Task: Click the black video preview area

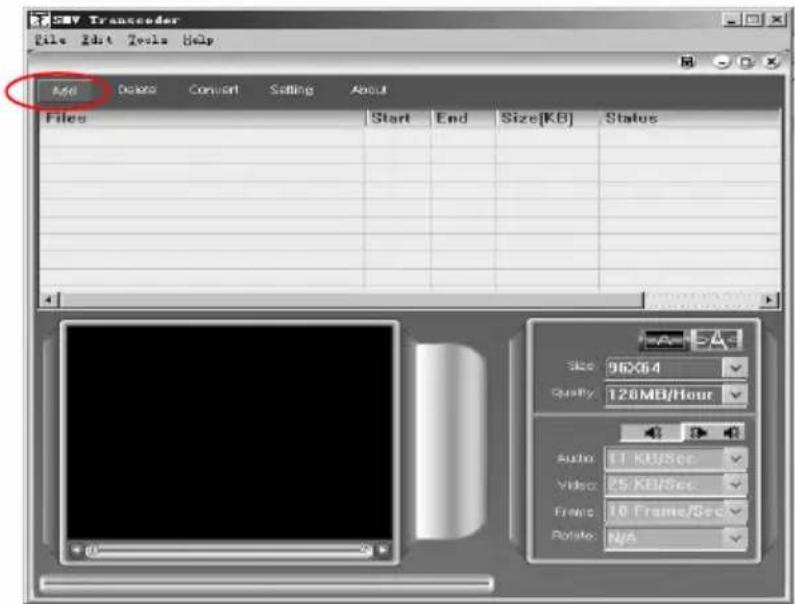Action: click(x=230, y=433)
